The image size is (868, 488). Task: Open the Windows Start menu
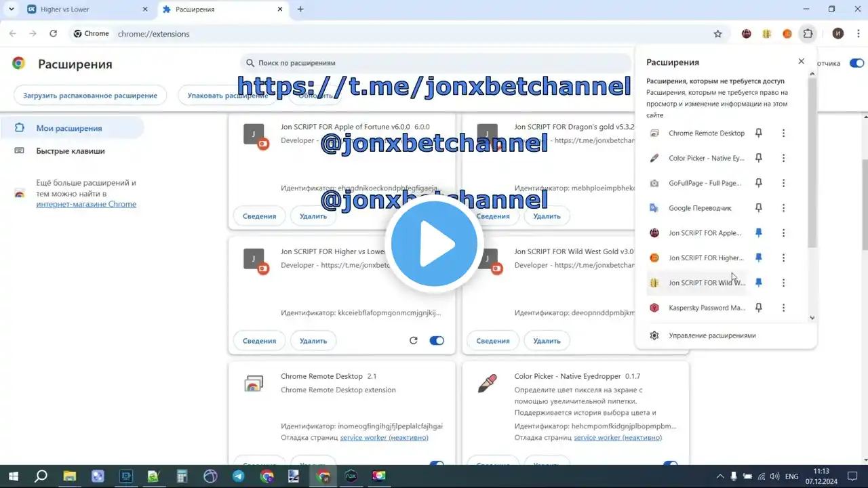pyautogui.click(x=13, y=476)
